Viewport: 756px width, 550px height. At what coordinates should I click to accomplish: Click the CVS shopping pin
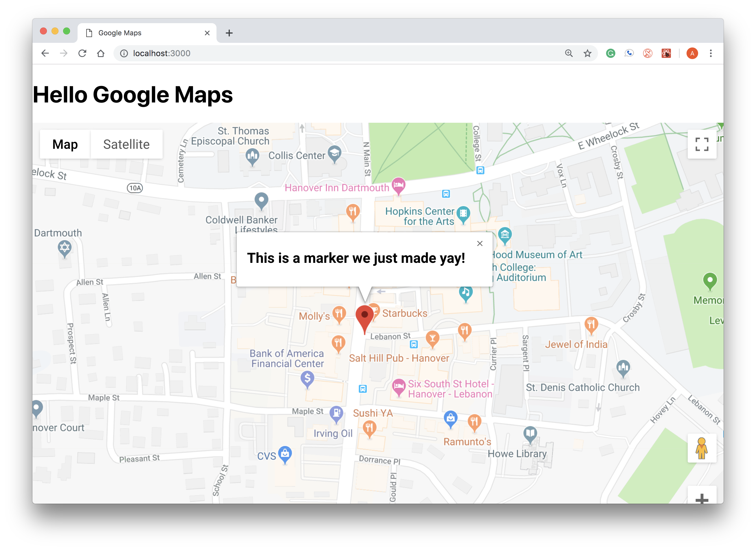coord(285,454)
